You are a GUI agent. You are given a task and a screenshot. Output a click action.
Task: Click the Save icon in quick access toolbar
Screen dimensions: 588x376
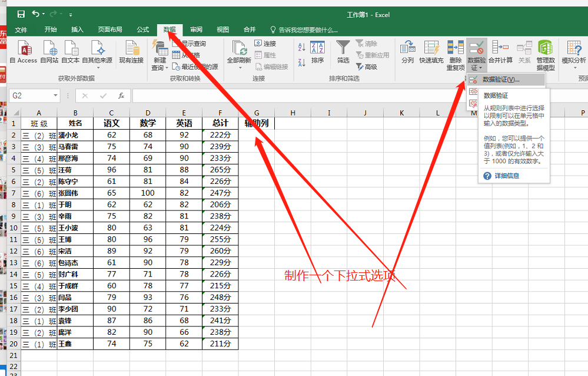coord(21,14)
